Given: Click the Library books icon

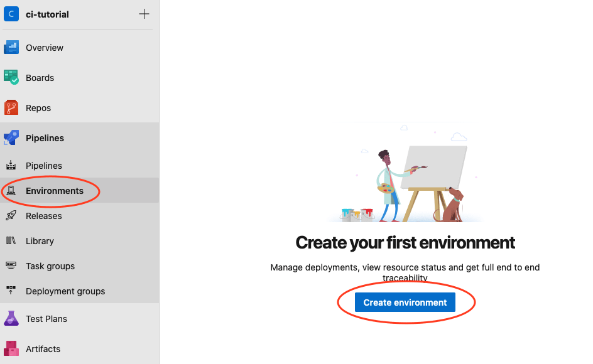Looking at the screenshot, I should (11, 240).
